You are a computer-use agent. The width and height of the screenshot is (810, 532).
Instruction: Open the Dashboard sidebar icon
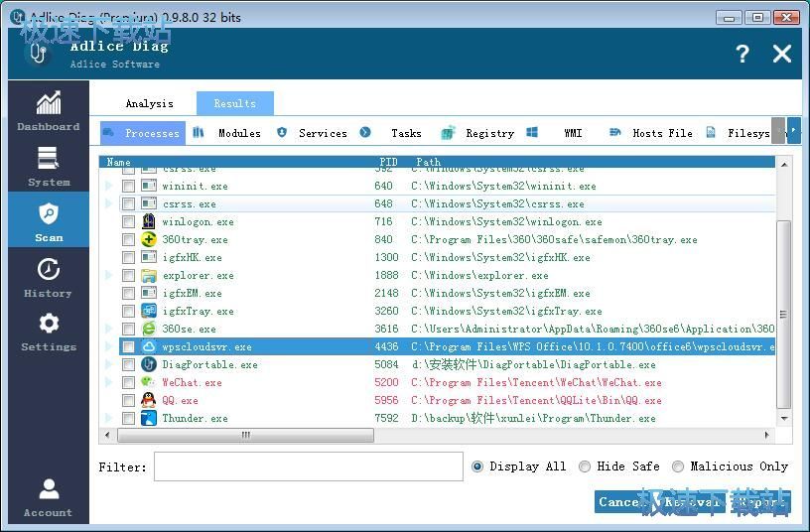click(48, 103)
